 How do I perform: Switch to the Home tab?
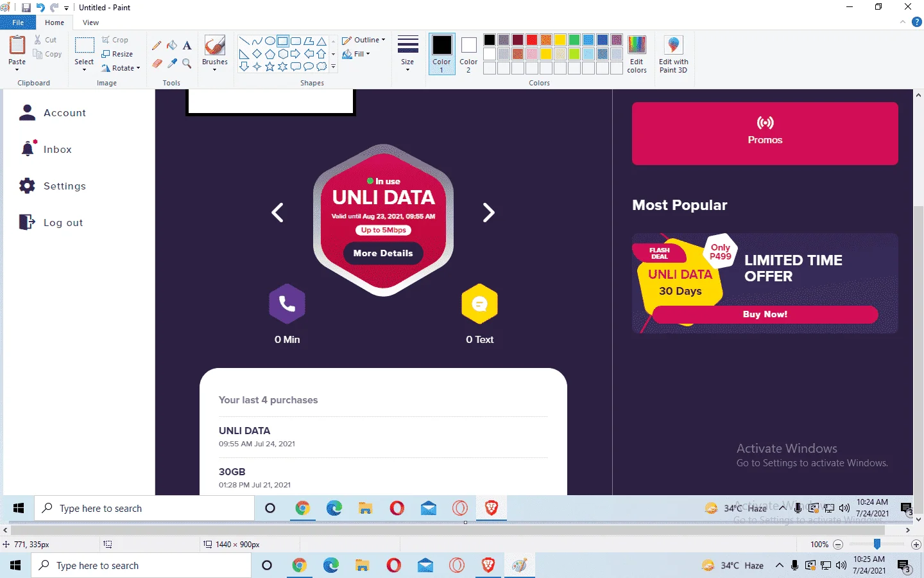(x=55, y=22)
